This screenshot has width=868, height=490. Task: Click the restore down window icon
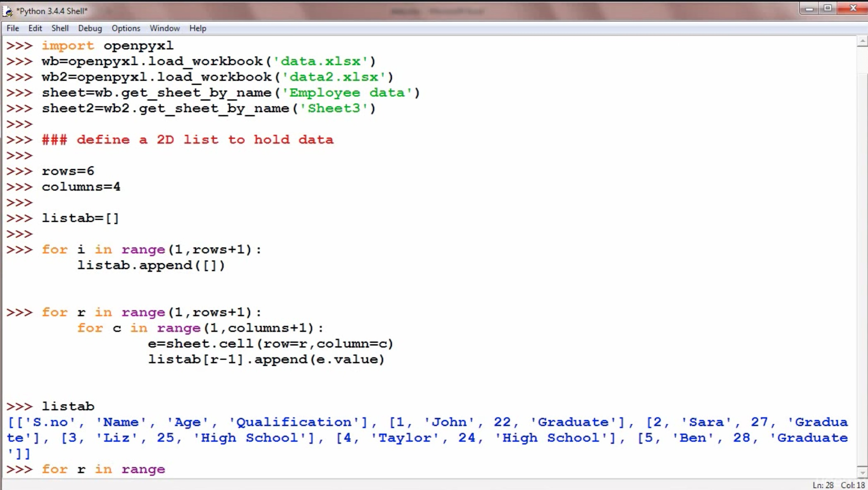[829, 8]
